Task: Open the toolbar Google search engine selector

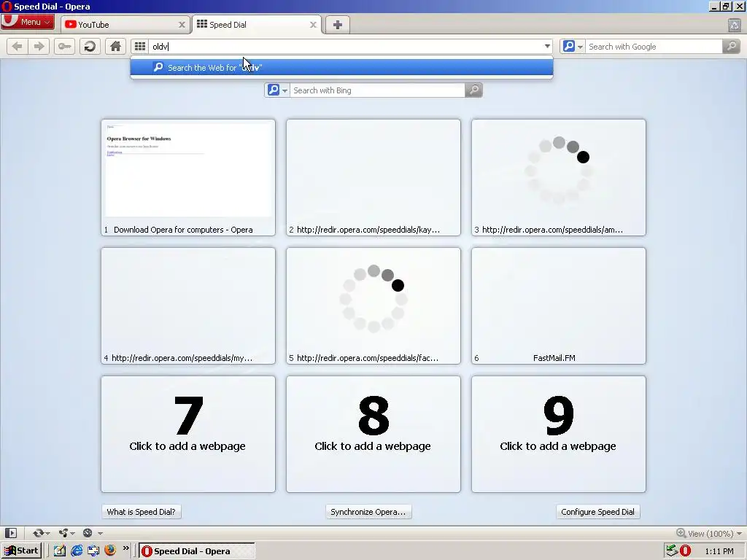Action: pyautogui.click(x=572, y=46)
